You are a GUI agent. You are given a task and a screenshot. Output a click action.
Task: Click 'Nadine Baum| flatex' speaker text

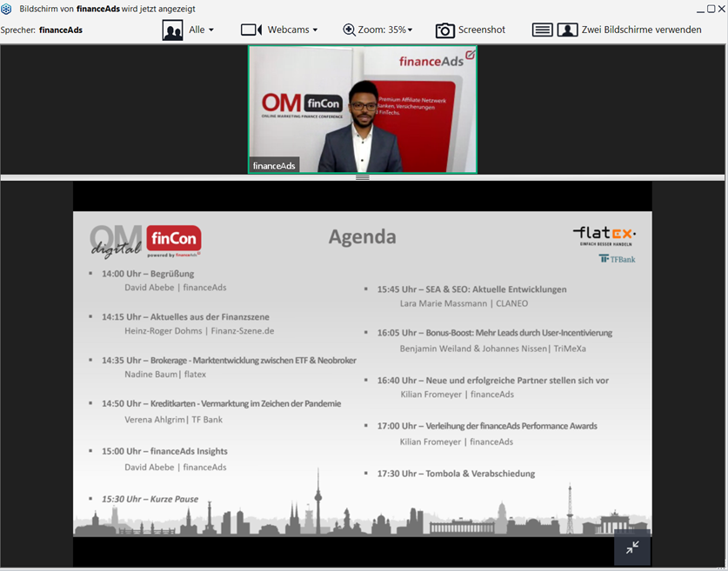coord(165,375)
